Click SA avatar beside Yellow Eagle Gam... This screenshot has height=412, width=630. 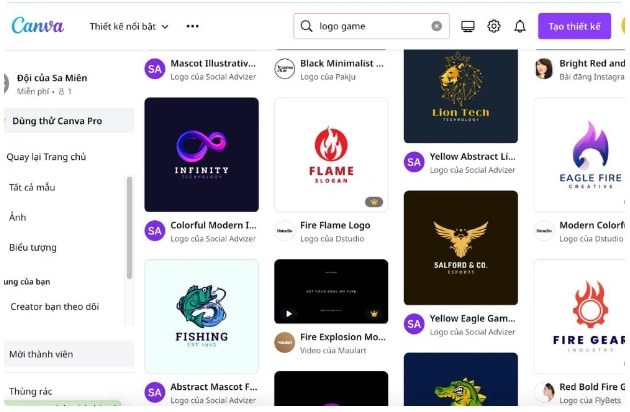pyautogui.click(x=414, y=324)
